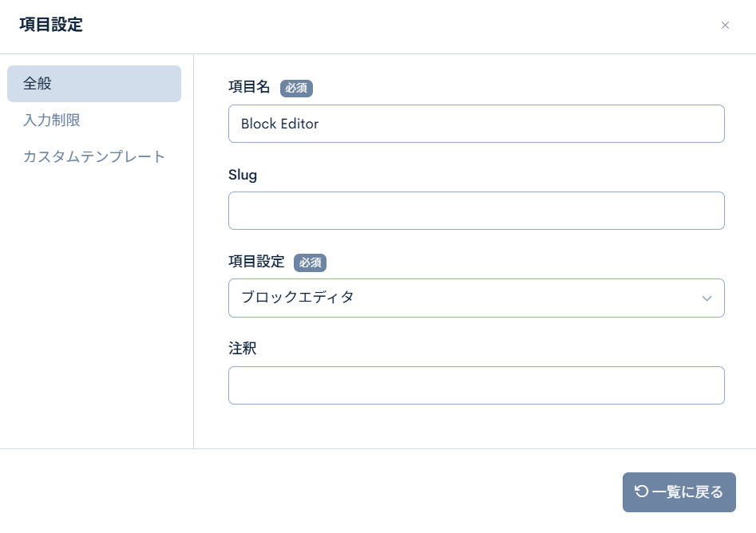Open the ブロックエディタ field type dropdown
756x533 pixels.
[476, 298]
